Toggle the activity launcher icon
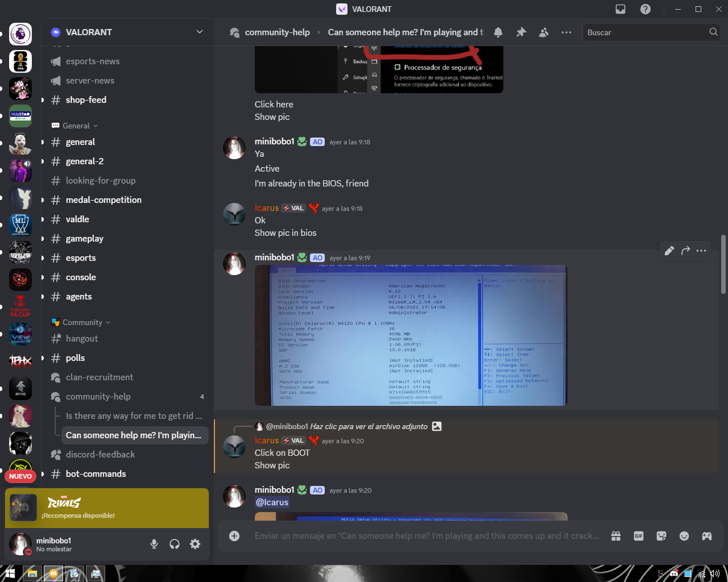Image resolution: width=728 pixels, height=582 pixels. pyautogui.click(x=707, y=535)
